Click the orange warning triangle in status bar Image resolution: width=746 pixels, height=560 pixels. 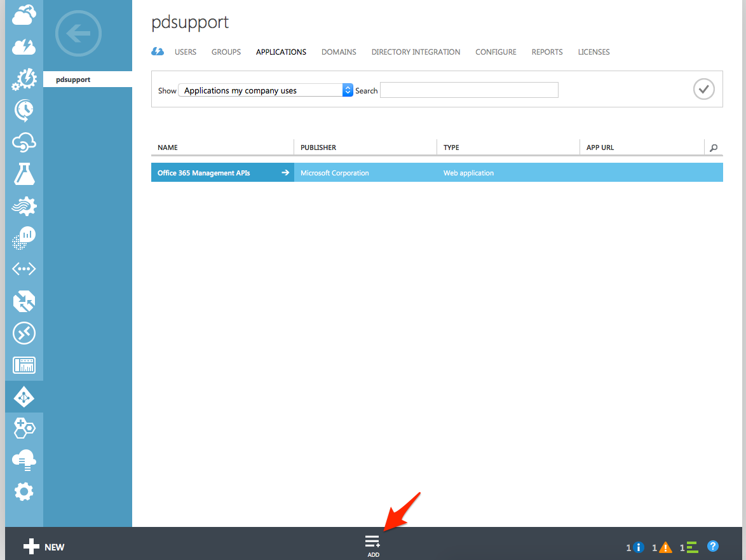(664, 546)
